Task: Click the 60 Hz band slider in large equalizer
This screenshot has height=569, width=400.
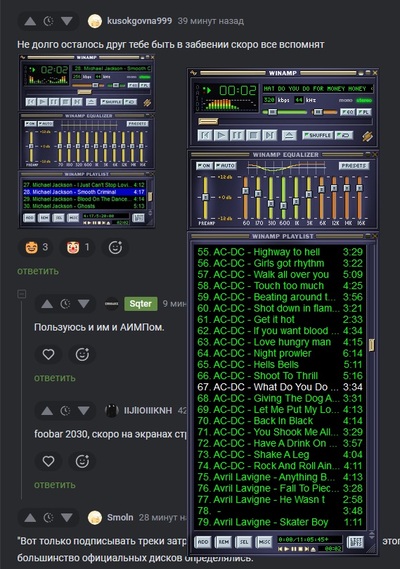Action: (x=246, y=197)
